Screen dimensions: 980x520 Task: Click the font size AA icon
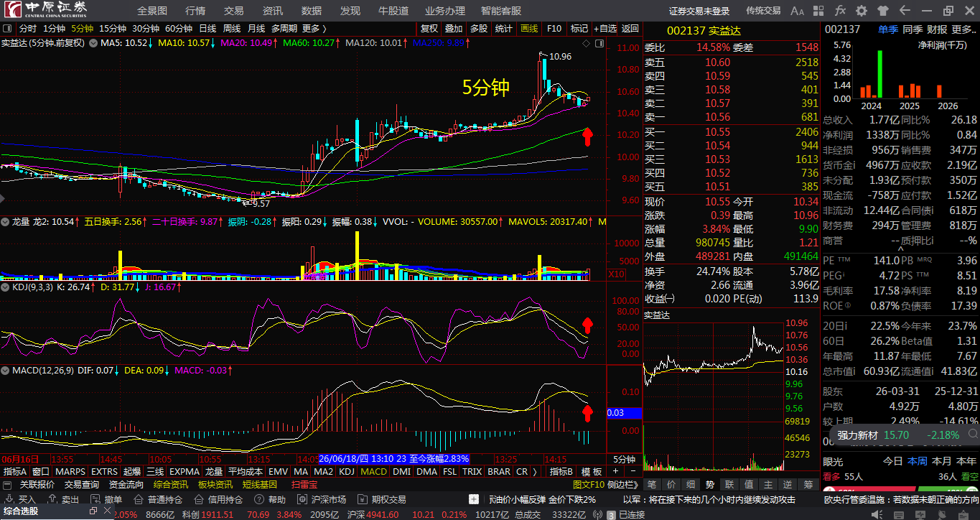[x=797, y=11]
